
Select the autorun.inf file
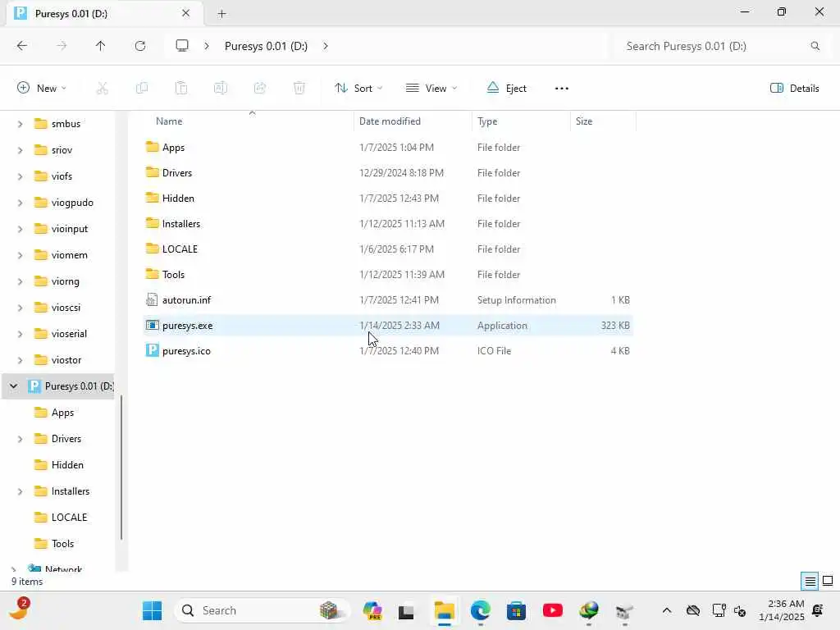[x=388, y=300]
